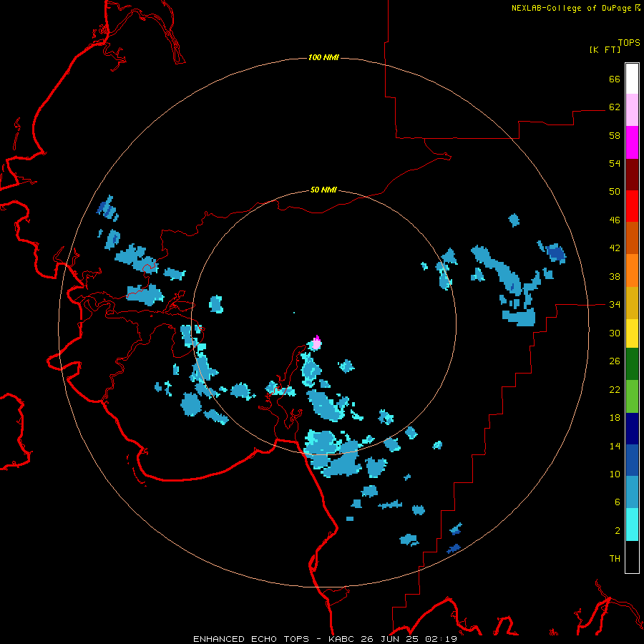
Task: Click the 'TH' threshold label
Action: 615,558
